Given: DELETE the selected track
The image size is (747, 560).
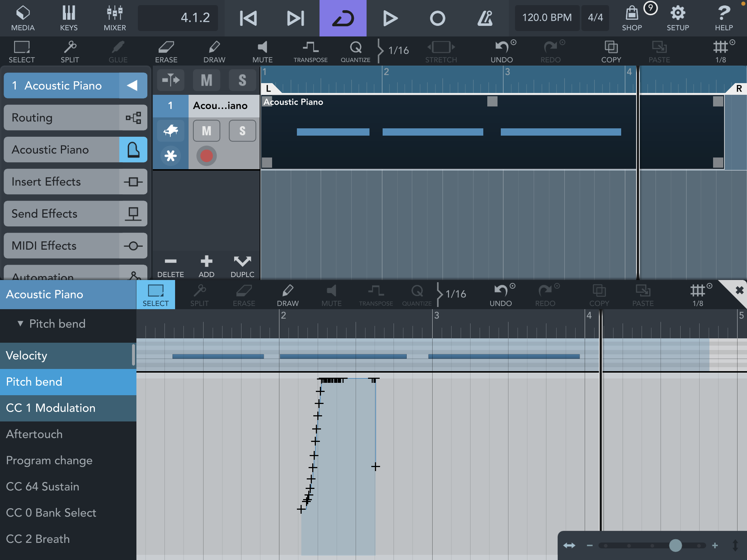Looking at the screenshot, I should 170,266.
